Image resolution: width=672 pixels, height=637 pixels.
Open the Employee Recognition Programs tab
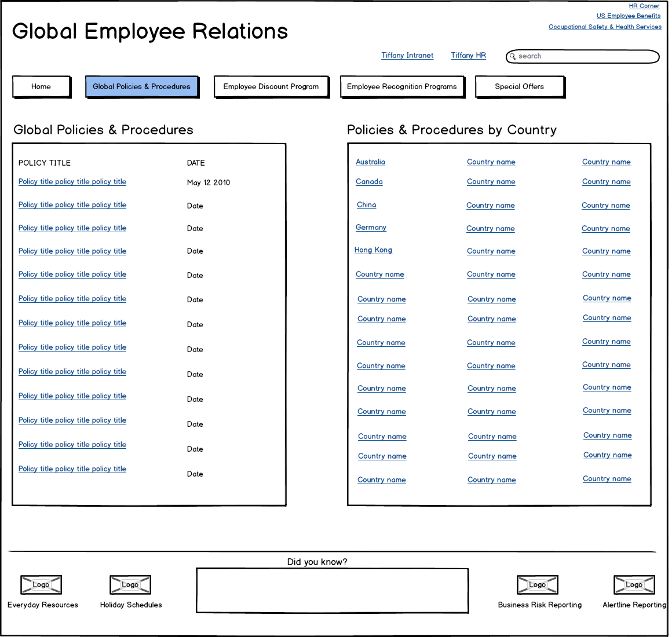[402, 86]
